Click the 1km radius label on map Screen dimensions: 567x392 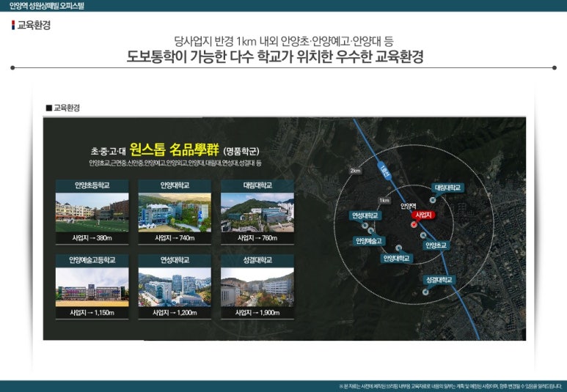pyautogui.click(x=384, y=200)
